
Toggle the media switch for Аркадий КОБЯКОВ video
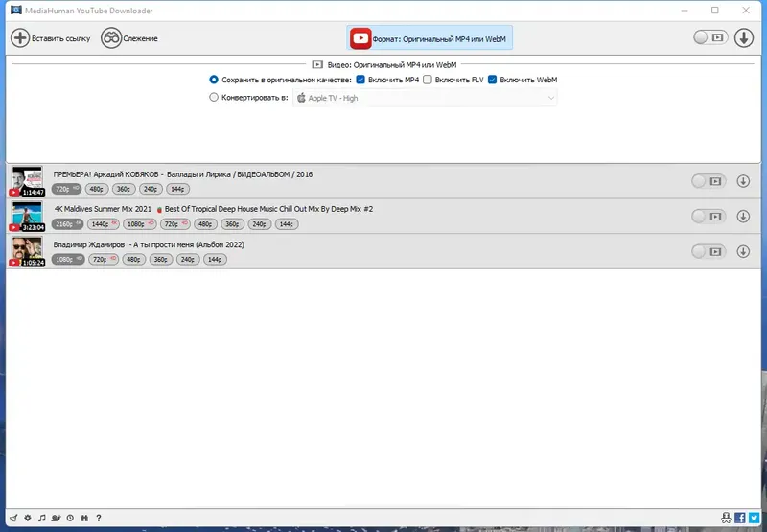[709, 181]
